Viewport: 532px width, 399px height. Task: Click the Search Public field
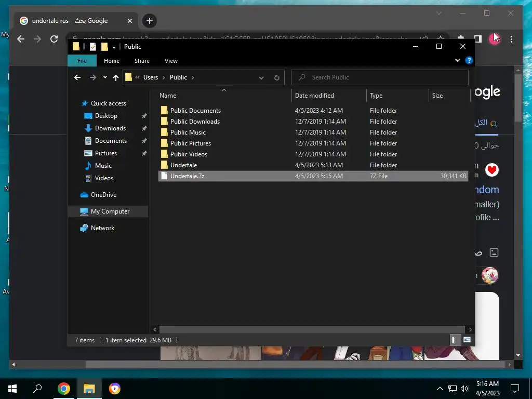point(380,77)
